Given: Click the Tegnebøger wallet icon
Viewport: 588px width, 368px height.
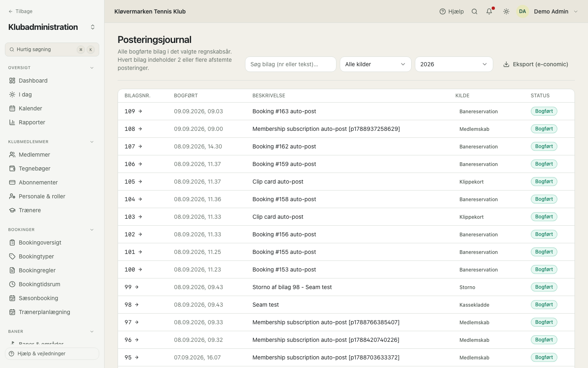Looking at the screenshot, I should coord(12,168).
